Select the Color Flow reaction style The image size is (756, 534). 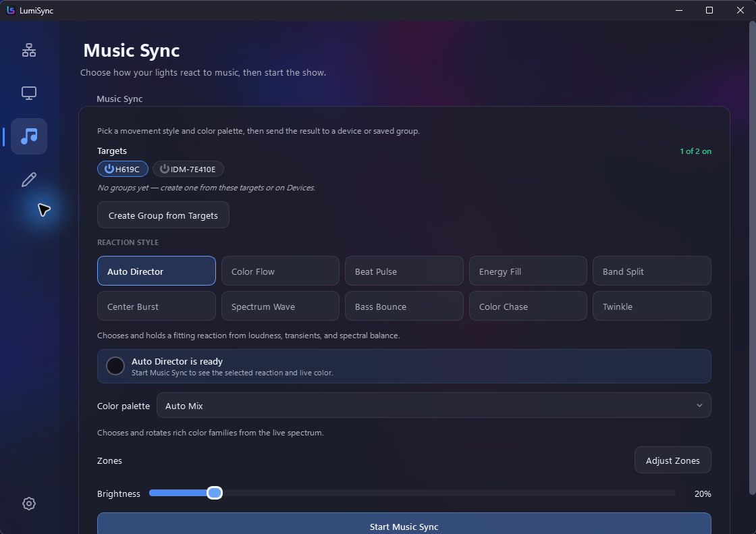(x=280, y=271)
